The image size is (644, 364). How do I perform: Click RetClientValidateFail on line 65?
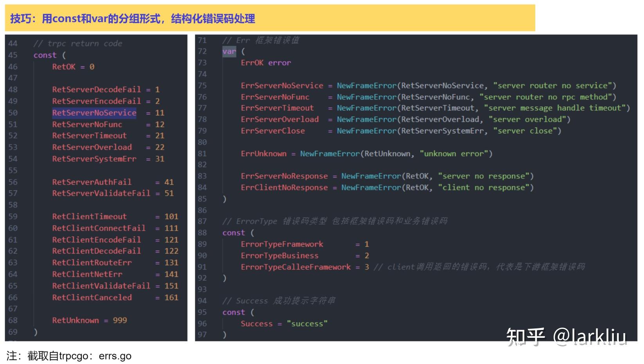[101, 286]
